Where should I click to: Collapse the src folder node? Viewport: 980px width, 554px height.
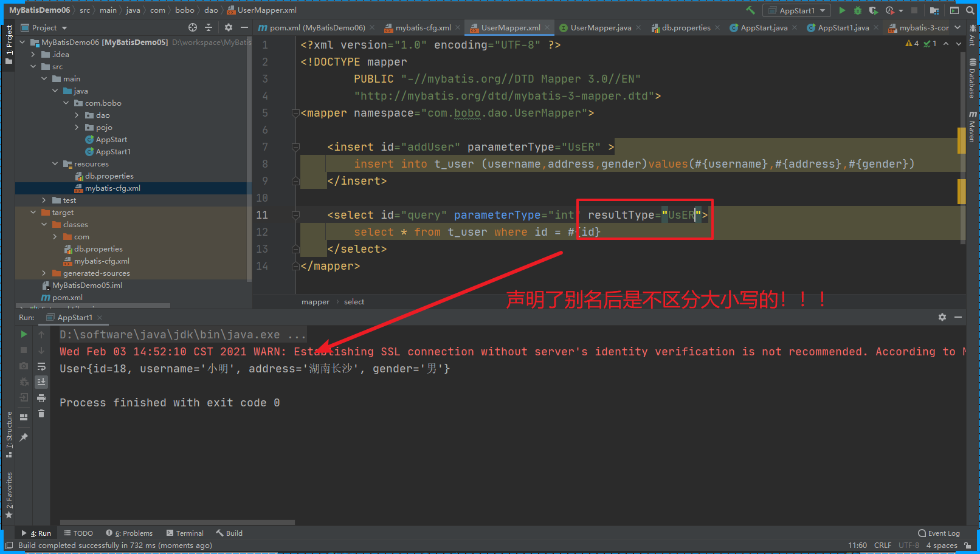(33, 67)
